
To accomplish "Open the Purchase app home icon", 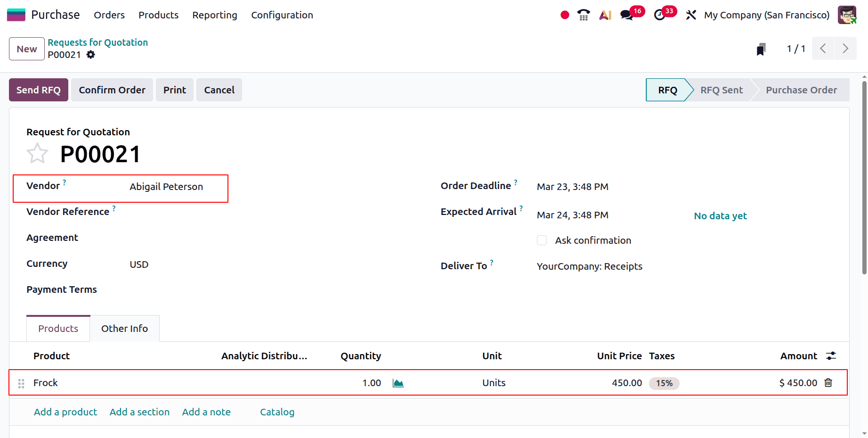I will 16,15.
